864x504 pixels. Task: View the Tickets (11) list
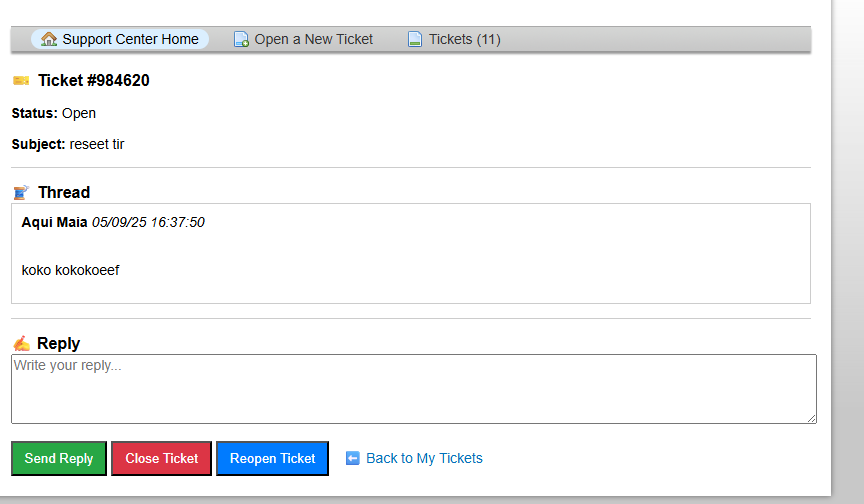coord(464,39)
